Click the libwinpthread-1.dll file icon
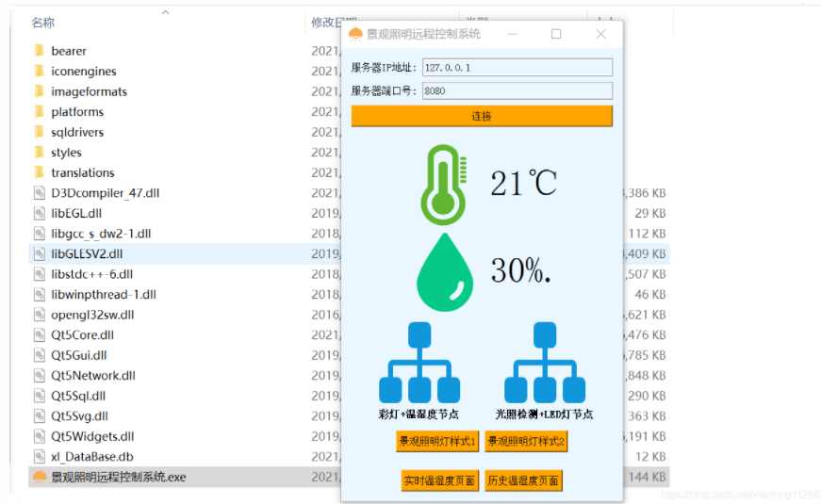The width and height of the screenshot is (821, 504). [x=40, y=295]
